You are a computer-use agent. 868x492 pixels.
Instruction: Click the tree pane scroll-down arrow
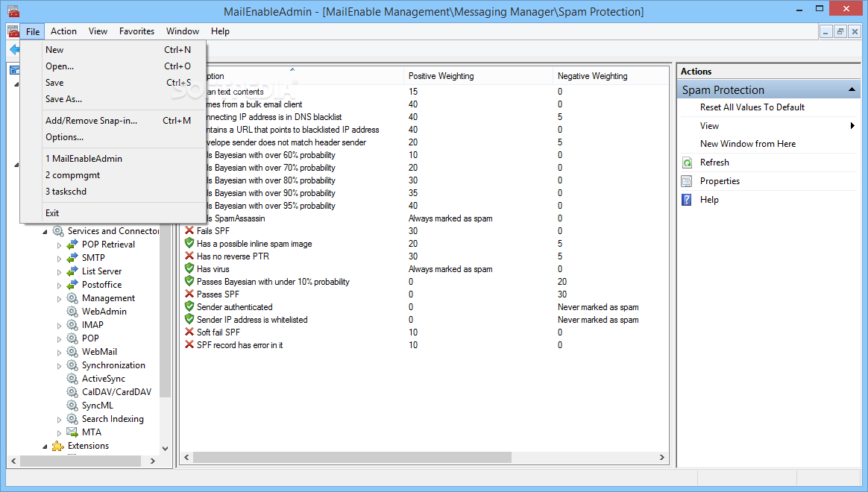point(165,449)
